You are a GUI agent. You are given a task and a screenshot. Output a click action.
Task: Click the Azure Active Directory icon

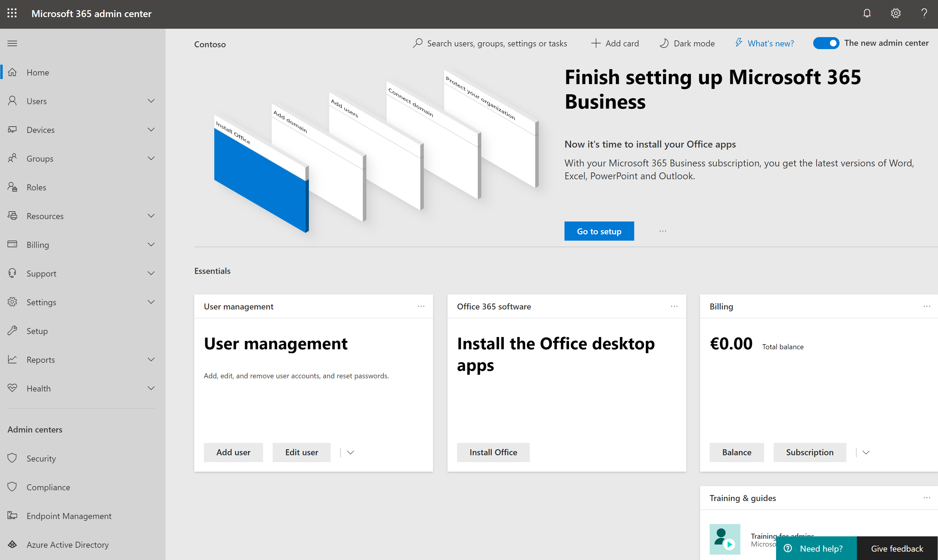pyautogui.click(x=12, y=544)
